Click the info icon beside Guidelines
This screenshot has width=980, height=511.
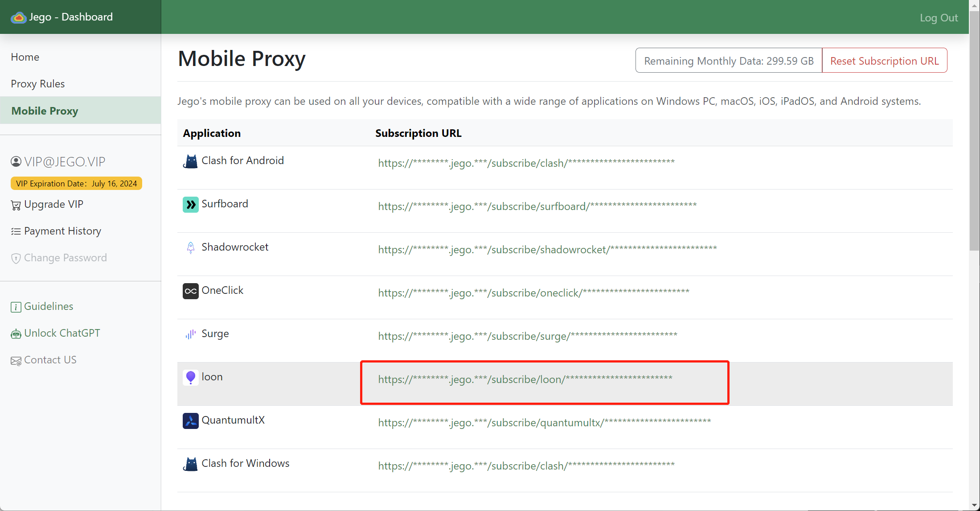click(x=16, y=307)
